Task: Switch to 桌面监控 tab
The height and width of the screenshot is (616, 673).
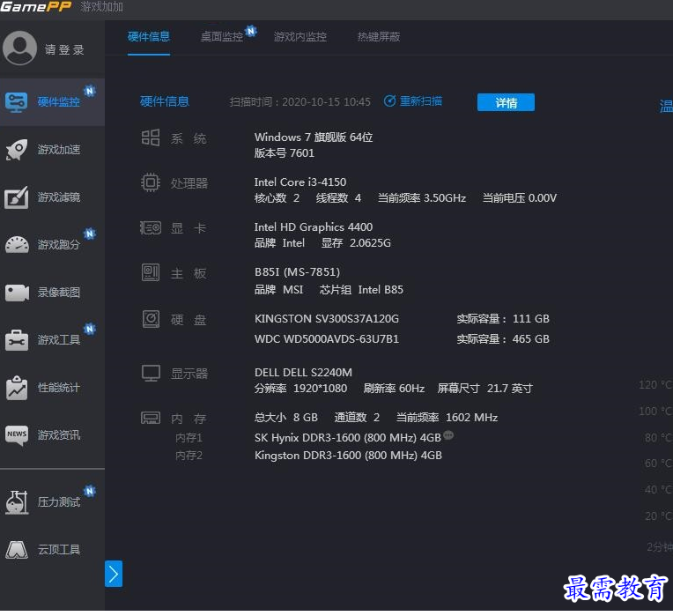Action: (x=222, y=37)
